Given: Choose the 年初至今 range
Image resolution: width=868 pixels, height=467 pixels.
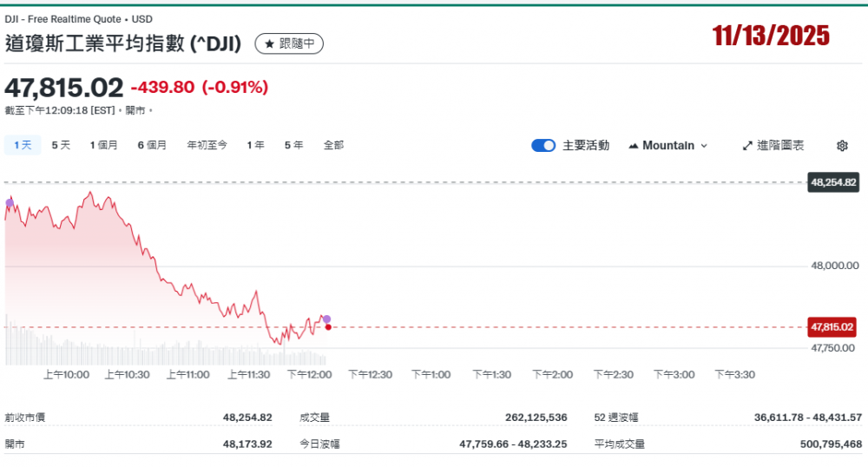Looking at the screenshot, I should click(x=207, y=145).
